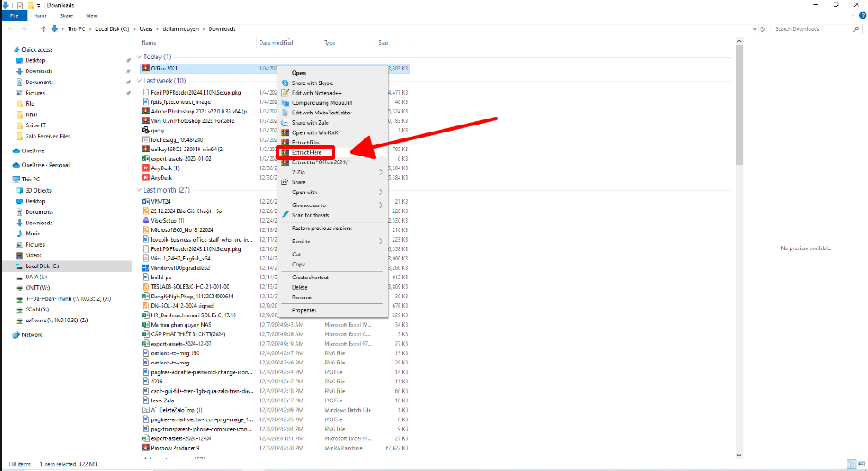Click the Network icon in the sidebar
Image resolution: width=868 pixels, height=471 pixels.
[16, 334]
